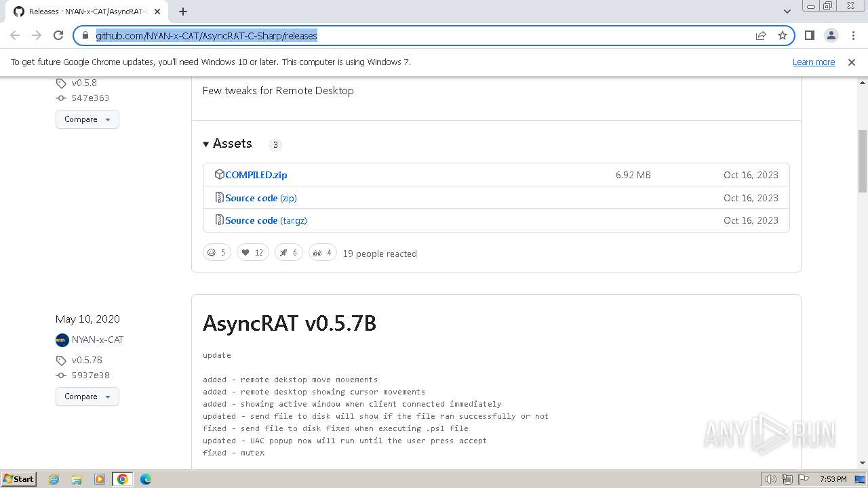Collapse the Assets section
This screenshot has height=488, width=868.
227,144
